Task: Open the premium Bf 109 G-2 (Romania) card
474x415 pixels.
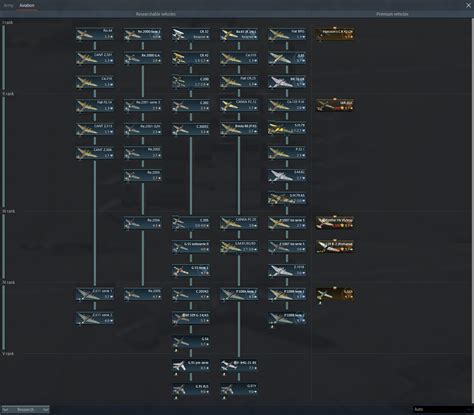Action: coord(335,247)
